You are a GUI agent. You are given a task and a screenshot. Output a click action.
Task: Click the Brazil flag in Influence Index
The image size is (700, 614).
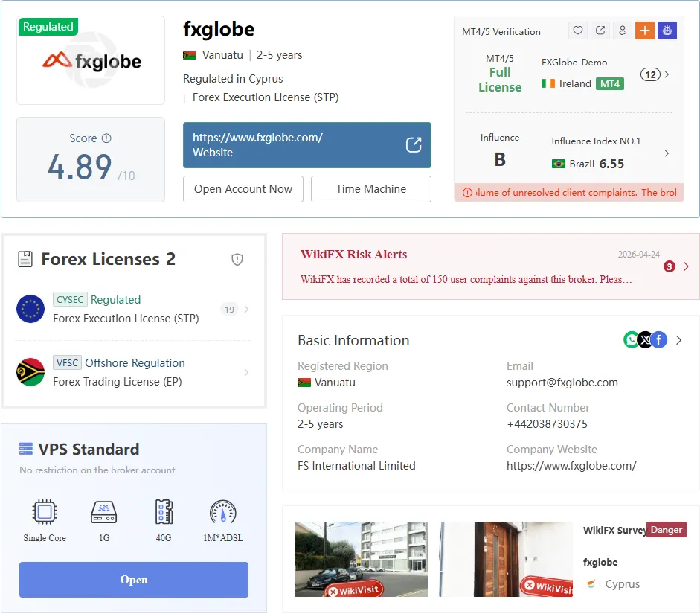coord(559,164)
